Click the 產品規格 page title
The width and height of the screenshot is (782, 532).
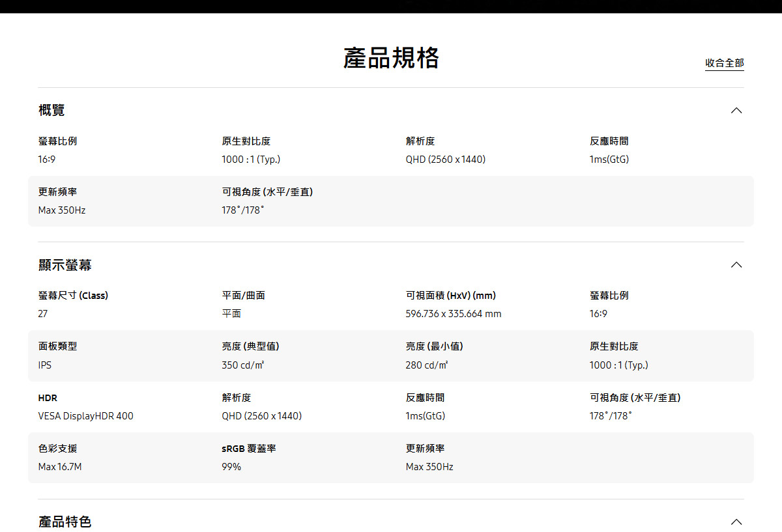[390, 57]
